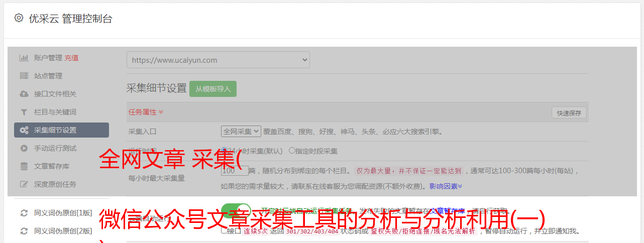The height and width of the screenshot is (243, 644).
Task: Click the server icon for 站点管理
Action: point(24,76)
